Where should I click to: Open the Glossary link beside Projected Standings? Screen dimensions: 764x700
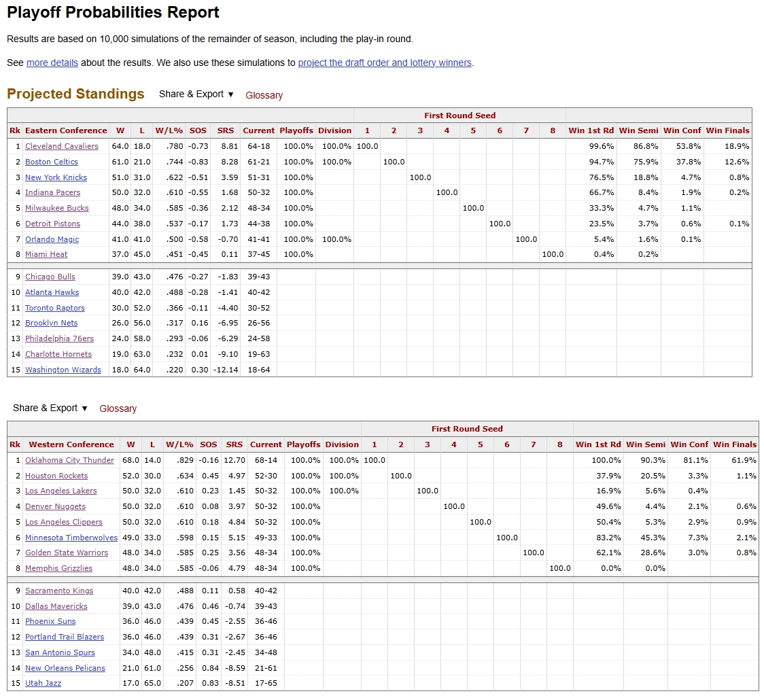pos(264,95)
